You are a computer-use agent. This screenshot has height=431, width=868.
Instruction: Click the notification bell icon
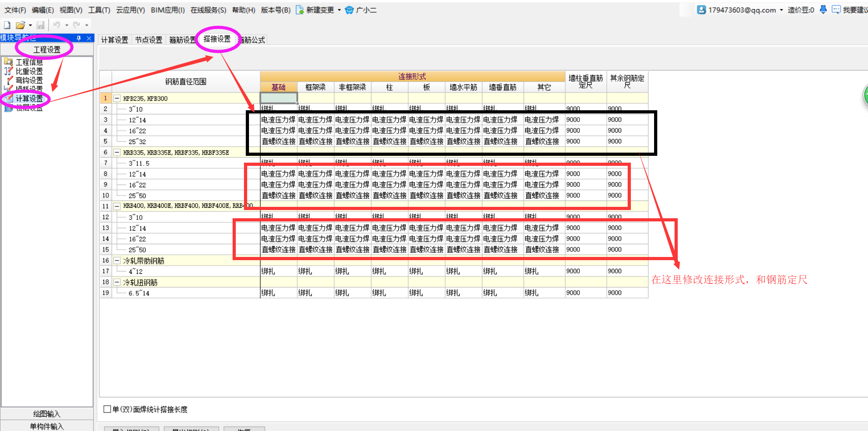[x=823, y=10]
